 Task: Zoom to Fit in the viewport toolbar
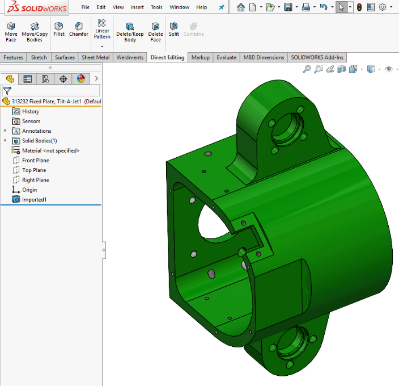coord(306,69)
